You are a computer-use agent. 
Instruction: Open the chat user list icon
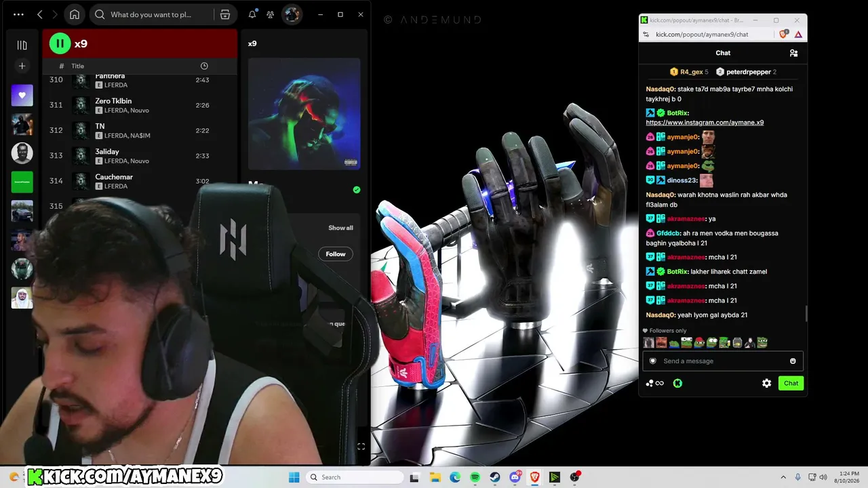tap(793, 53)
